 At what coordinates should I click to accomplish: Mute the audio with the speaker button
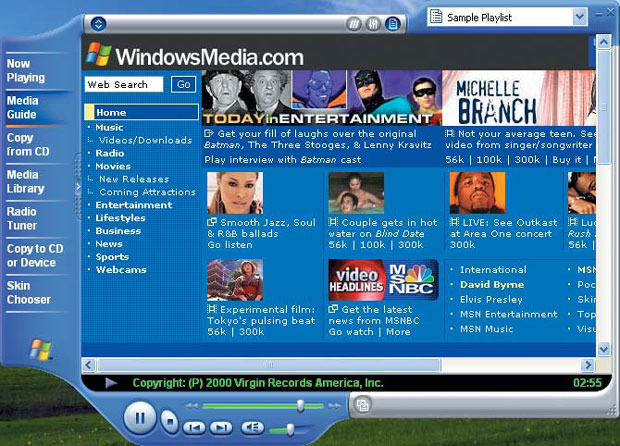click(x=252, y=427)
